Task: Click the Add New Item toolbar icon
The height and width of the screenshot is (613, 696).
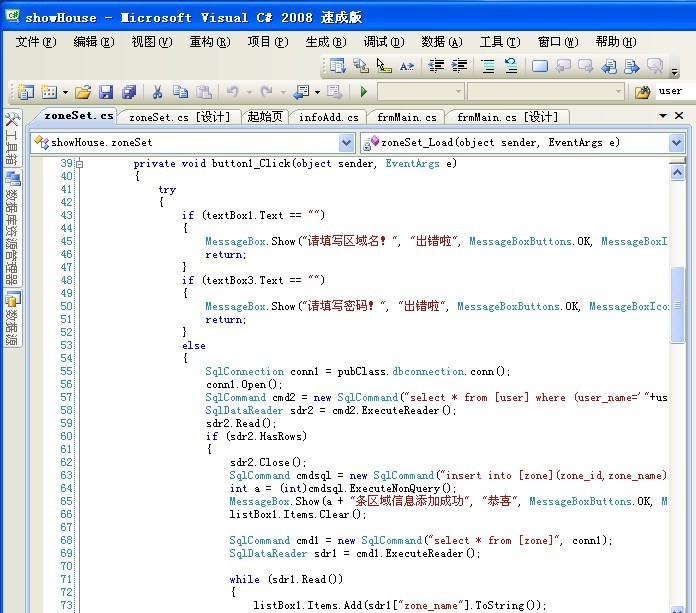Action: (x=49, y=92)
